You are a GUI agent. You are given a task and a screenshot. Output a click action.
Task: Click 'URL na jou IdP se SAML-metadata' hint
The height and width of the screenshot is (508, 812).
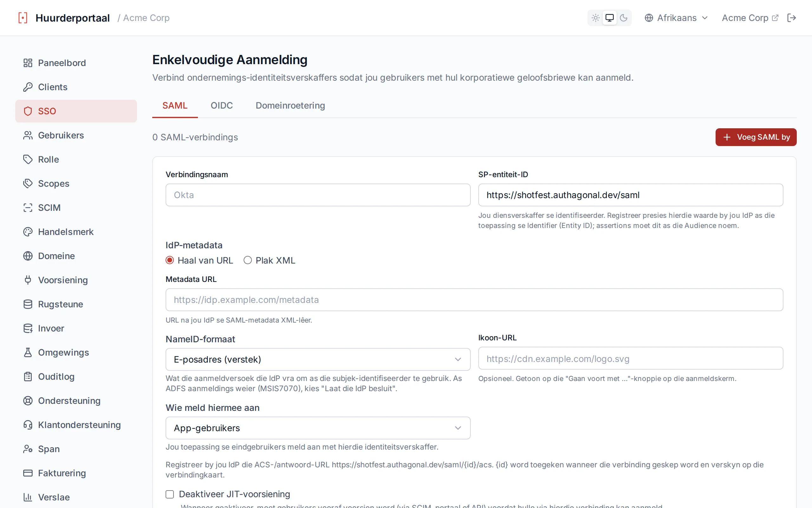click(x=239, y=320)
